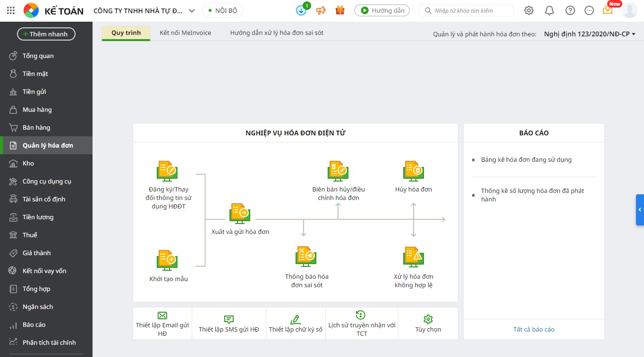The height and width of the screenshot is (357, 644).
Task: Open the NỘI BỘ status selector
Action: [x=223, y=10]
